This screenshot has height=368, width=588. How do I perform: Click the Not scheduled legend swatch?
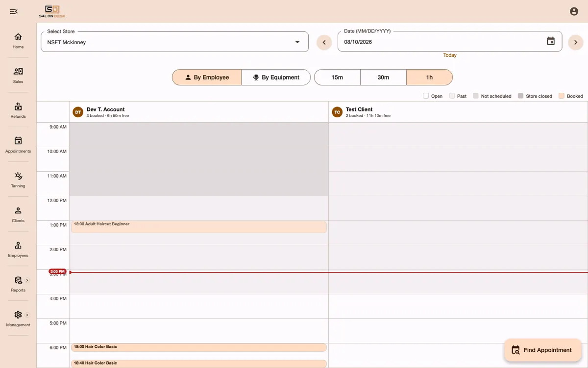[x=476, y=96]
